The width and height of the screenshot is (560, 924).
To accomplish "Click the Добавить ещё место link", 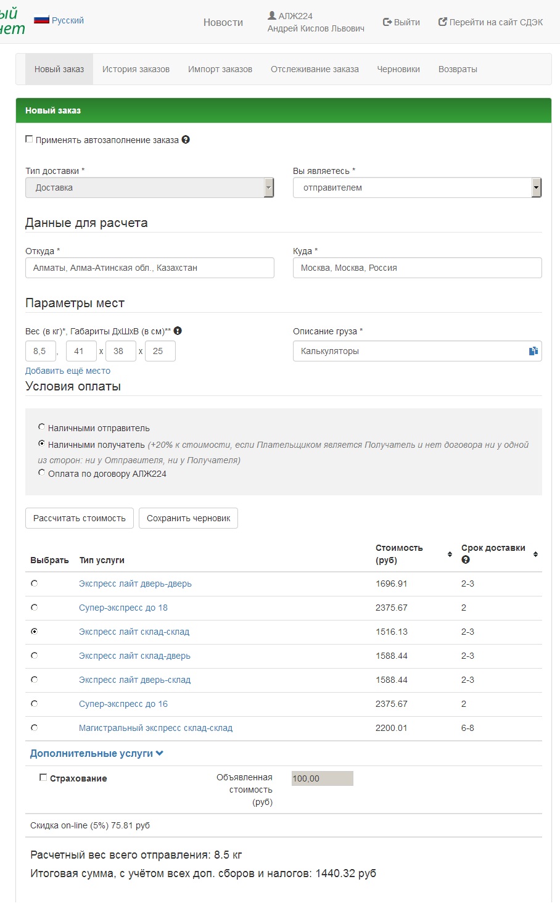I will tap(68, 371).
